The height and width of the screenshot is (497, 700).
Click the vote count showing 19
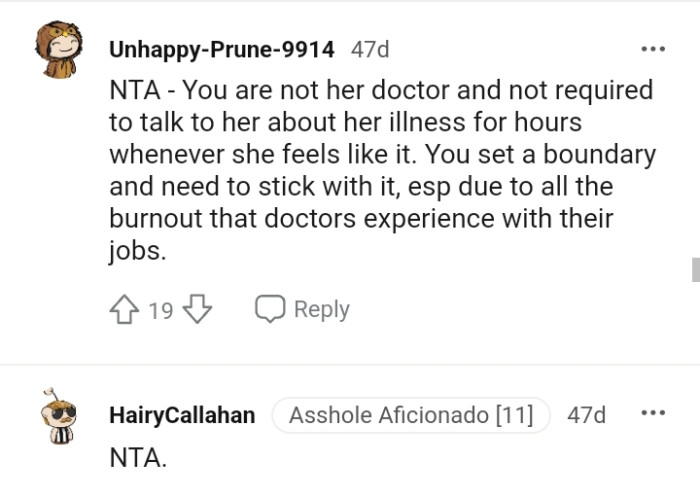point(160,310)
